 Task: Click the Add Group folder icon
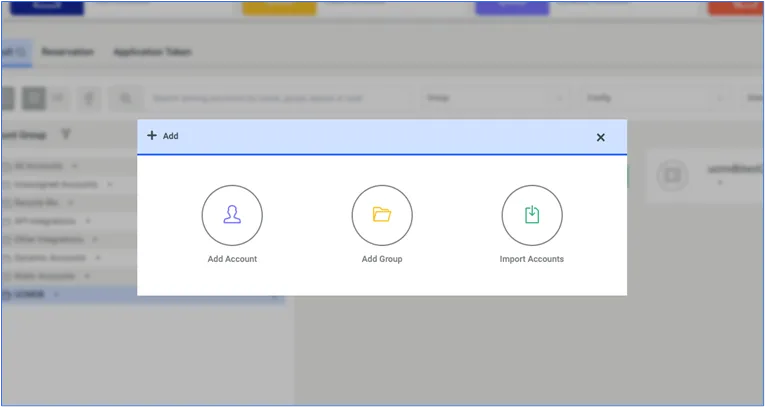(x=382, y=215)
